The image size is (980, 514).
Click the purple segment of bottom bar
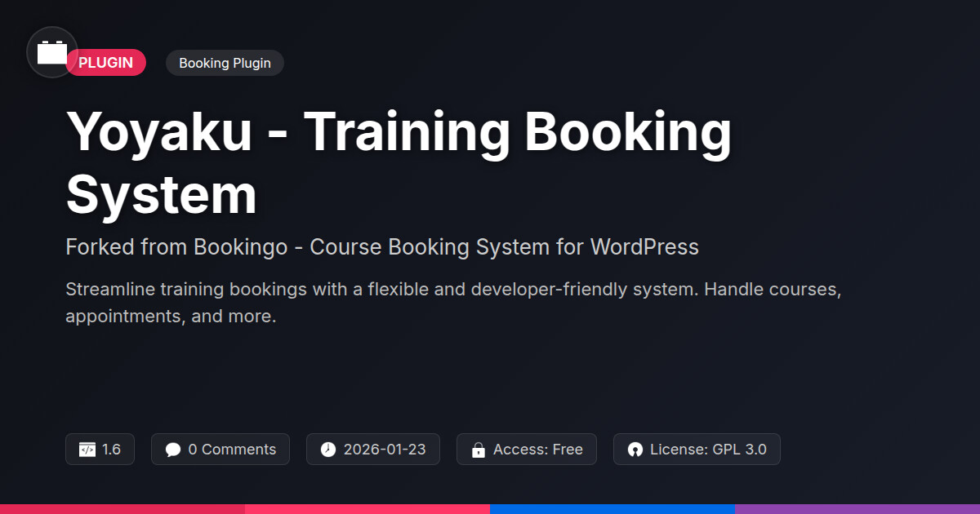click(x=857, y=509)
